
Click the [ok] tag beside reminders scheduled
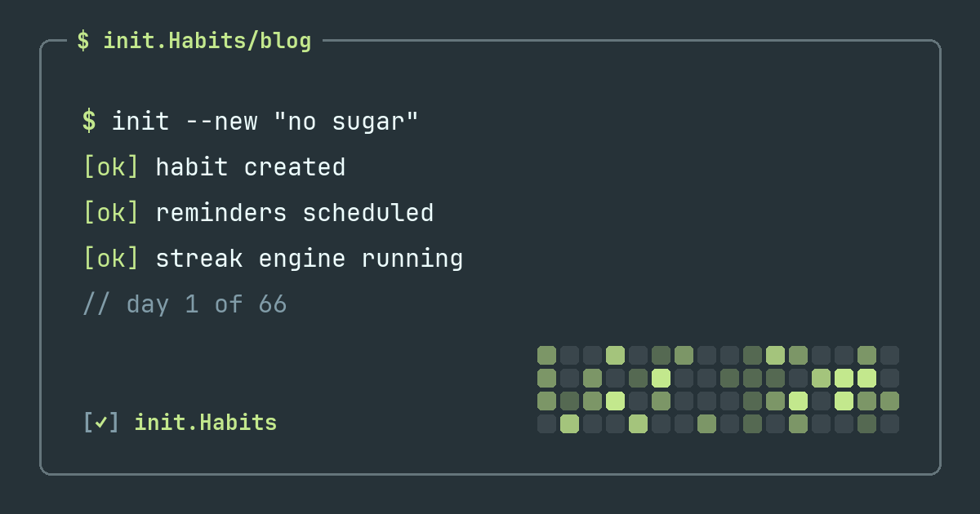tap(111, 213)
